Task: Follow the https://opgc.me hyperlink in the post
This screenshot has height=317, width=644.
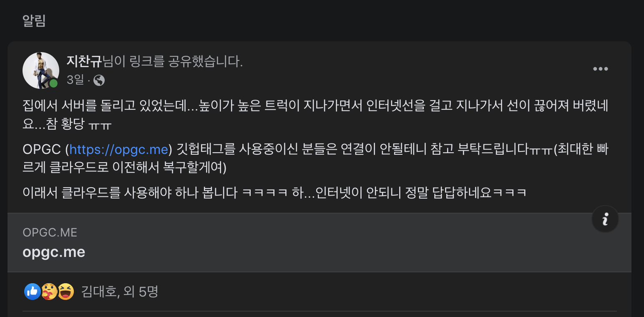Action: coord(118,149)
